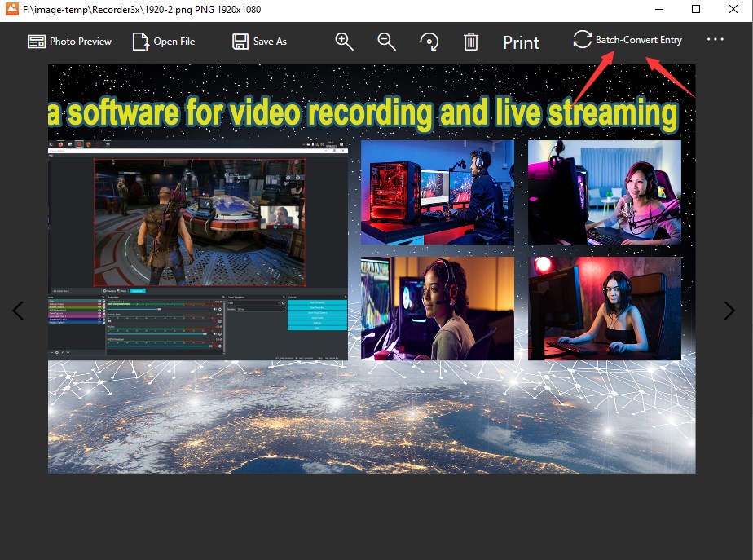Click the orange app icon in title bar
Viewport: 753px width, 560px height.
click(11, 9)
